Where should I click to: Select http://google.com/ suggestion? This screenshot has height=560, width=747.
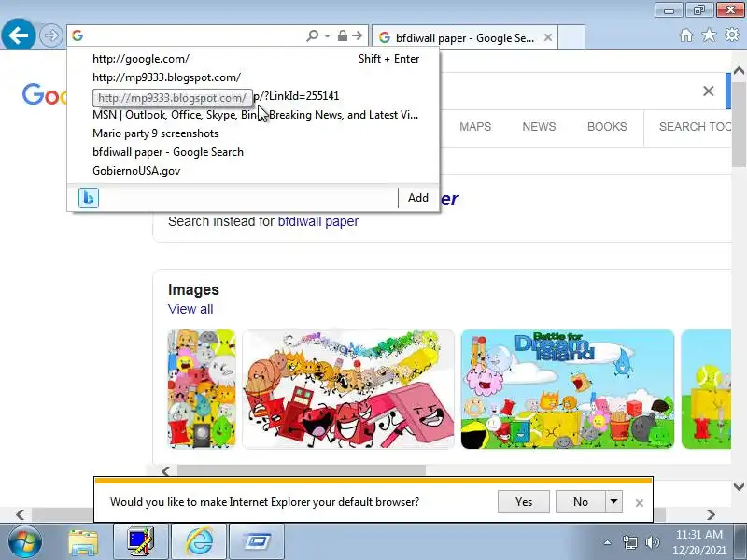(253, 59)
